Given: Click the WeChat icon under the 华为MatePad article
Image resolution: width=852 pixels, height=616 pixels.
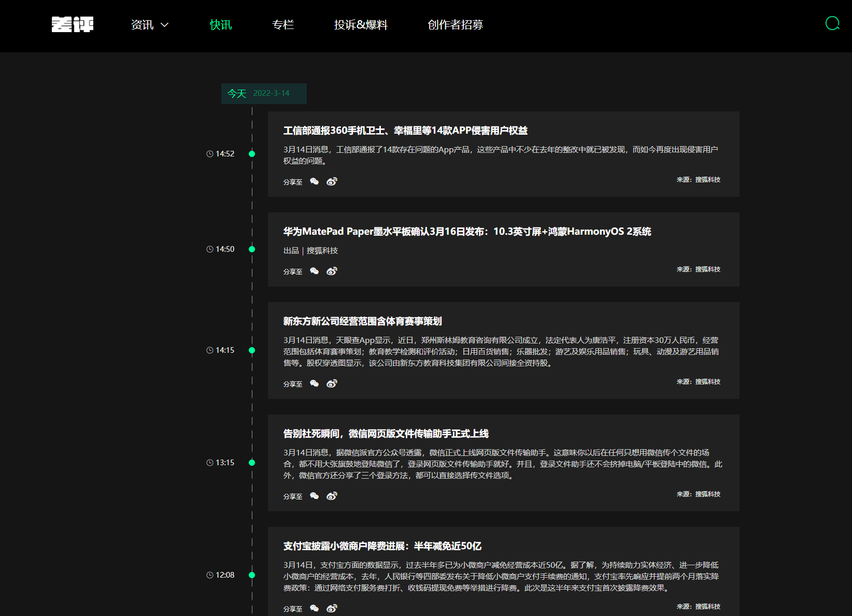Looking at the screenshot, I should pos(314,271).
